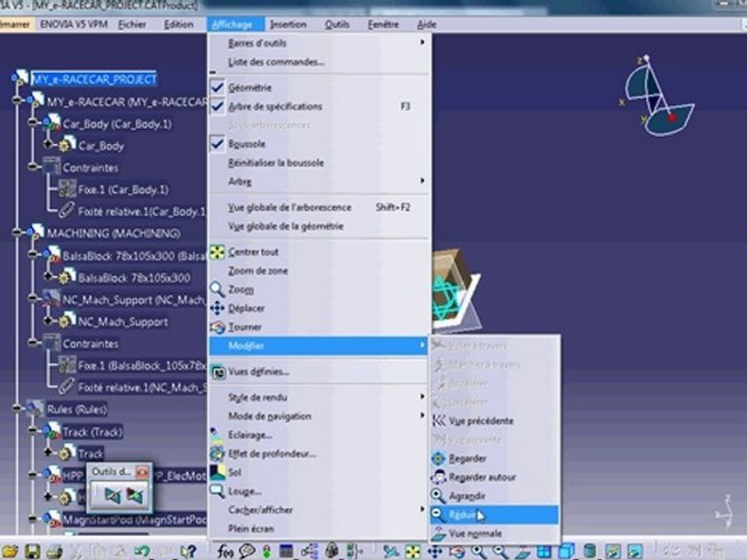Select the Fixe.1 (Car_Body.1) constraint

[123, 190]
